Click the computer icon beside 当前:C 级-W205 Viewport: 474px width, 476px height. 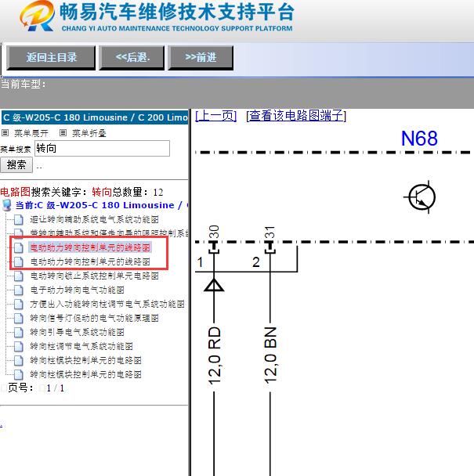(8, 205)
